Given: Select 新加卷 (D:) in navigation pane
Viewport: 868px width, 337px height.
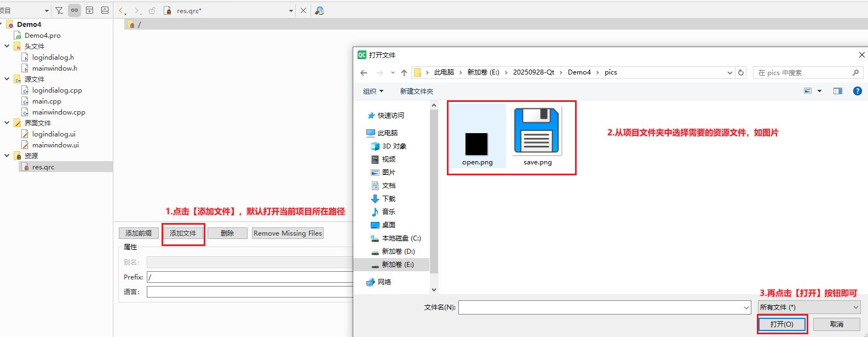Looking at the screenshot, I should point(393,252).
